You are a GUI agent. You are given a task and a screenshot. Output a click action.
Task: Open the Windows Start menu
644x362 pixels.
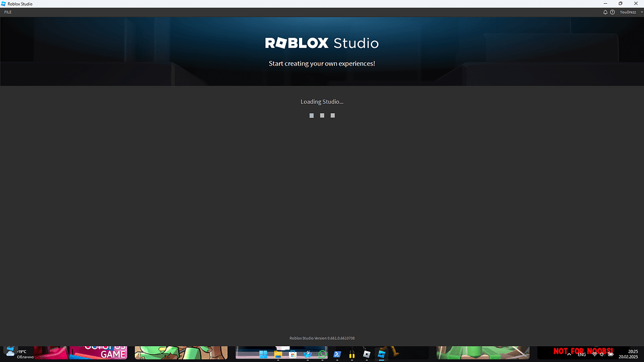(x=263, y=354)
